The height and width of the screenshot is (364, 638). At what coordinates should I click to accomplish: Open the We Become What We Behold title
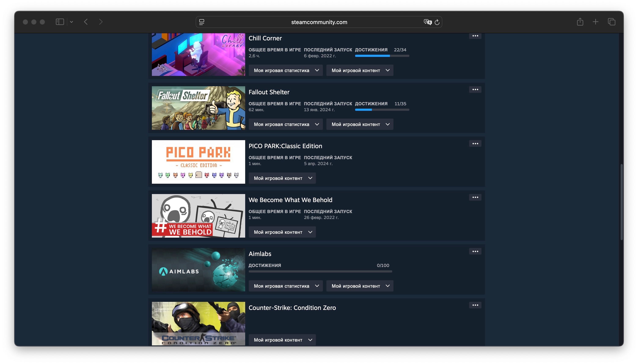click(x=290, y=200)
